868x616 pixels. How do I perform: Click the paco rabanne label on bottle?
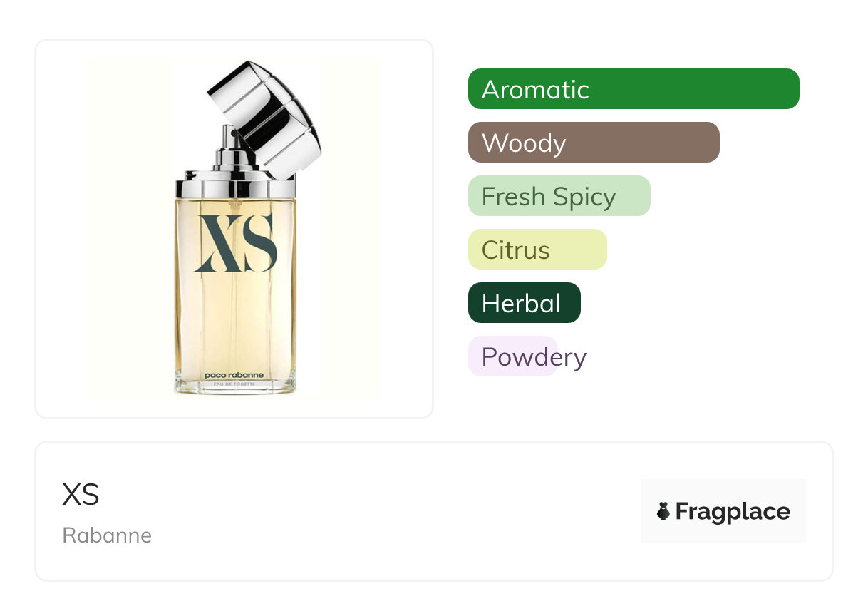point(234,375)
